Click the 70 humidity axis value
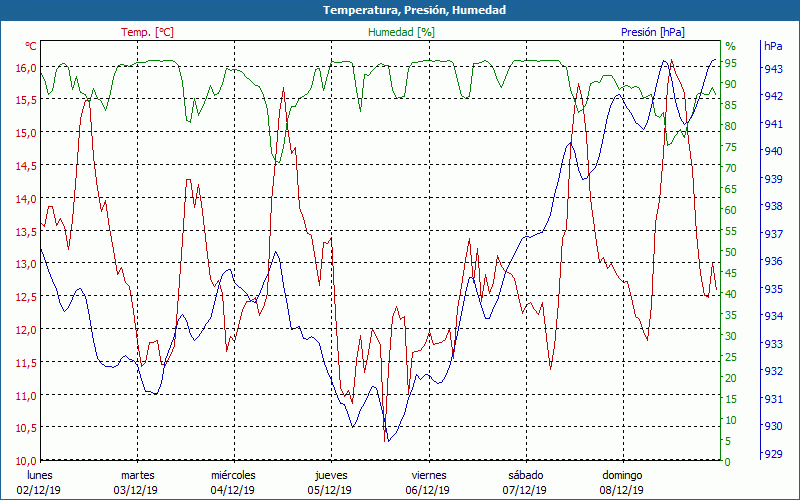Screen dimensions: 800x500 [x=731, y=168]
